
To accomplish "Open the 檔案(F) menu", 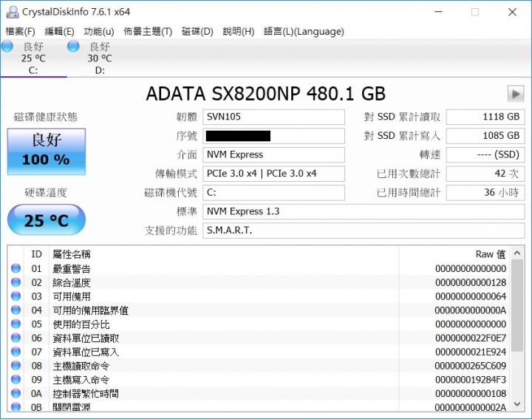I will [x=20, y=31].
